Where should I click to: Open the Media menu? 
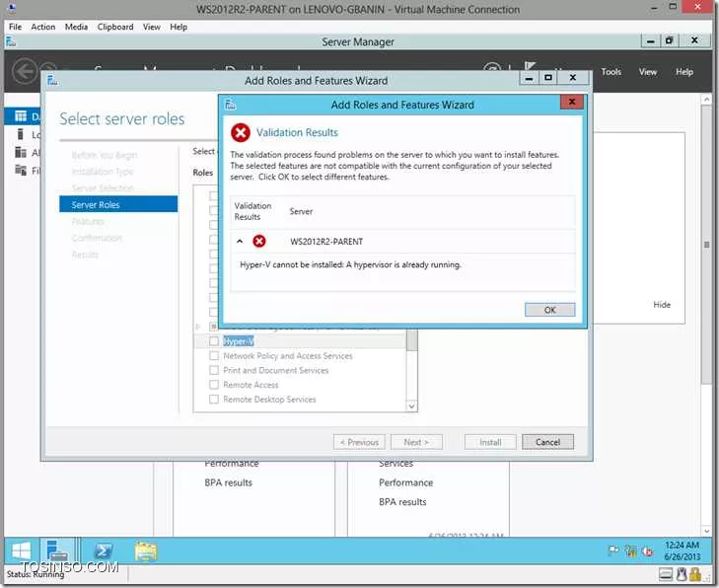[x=76, y=27]
